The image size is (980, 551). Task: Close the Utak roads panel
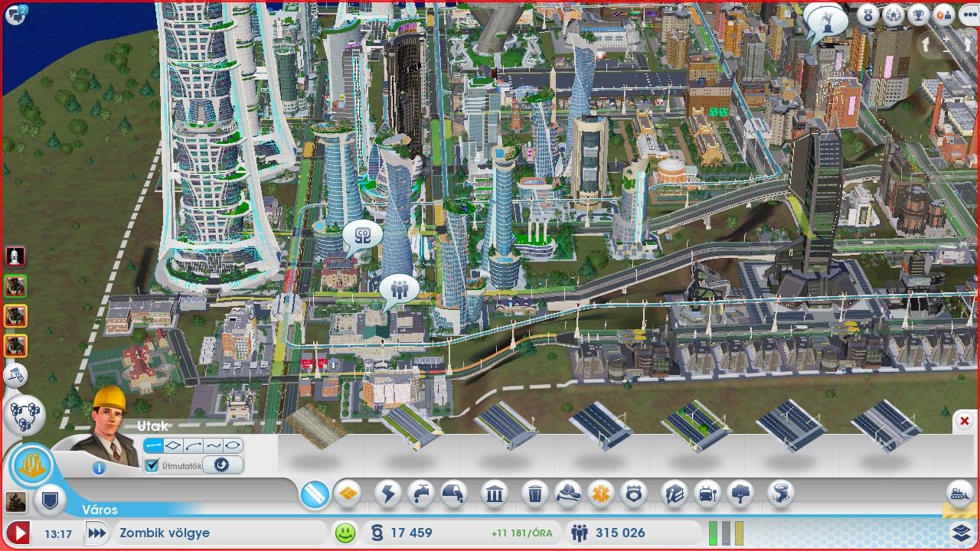[x=965, y=421]
